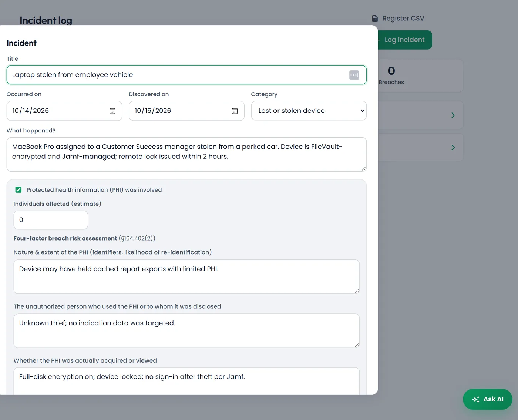The image size is (518, 420).
Task: Click the Register CSV file icon
Action: coord(375,19)
